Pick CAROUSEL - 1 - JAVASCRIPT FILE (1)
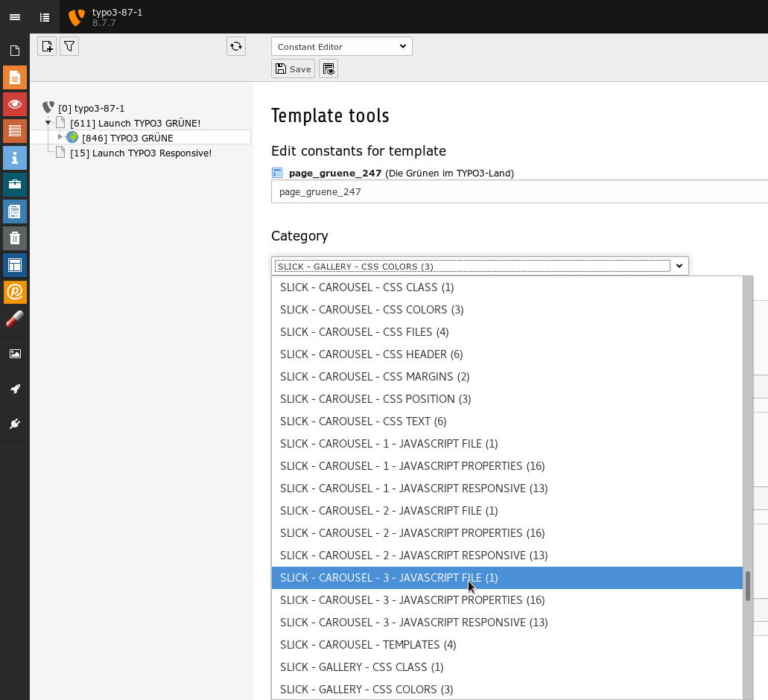768x700 pixels. pyautogui.click(x=507, y=444)
